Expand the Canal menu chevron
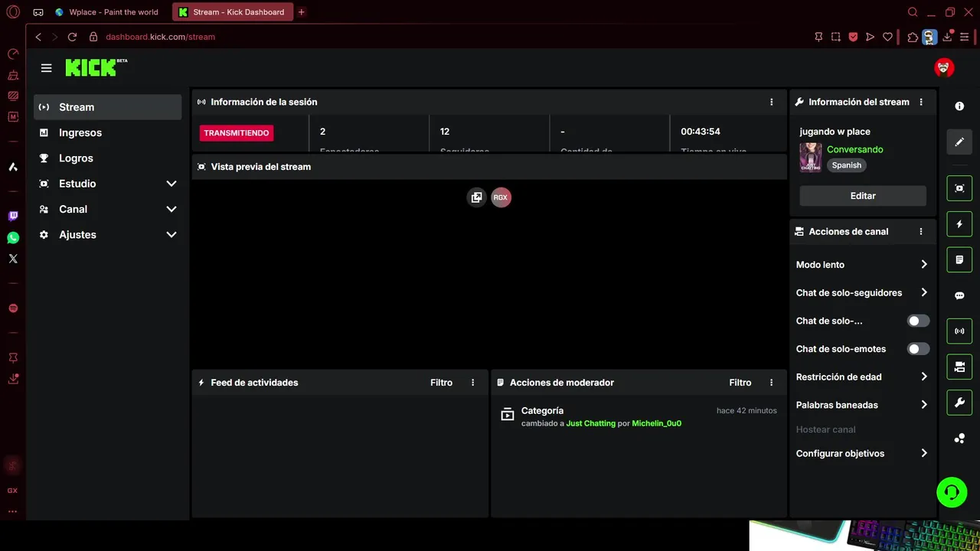Screen dimensions: 980x551 (171, 209)
